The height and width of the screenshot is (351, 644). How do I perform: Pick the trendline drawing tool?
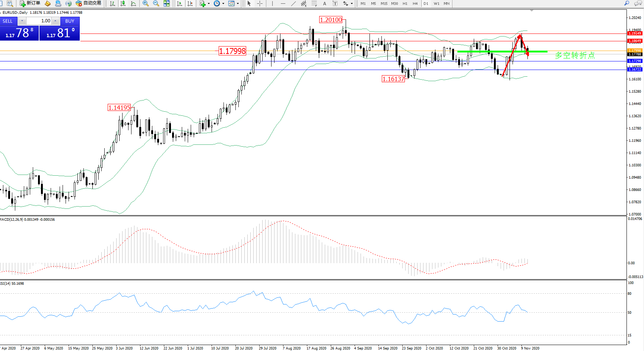click(294, 3)
